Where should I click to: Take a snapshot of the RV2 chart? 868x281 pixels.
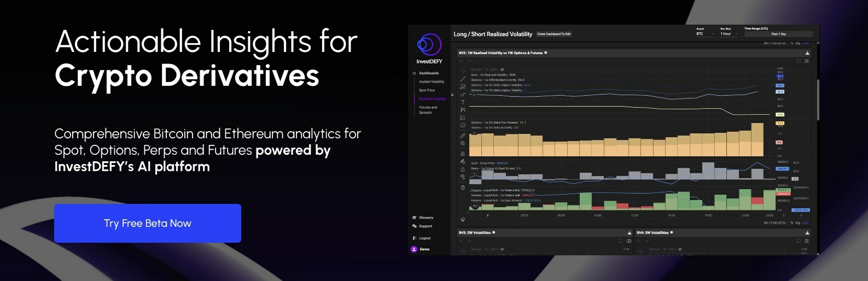pos(807,61)
